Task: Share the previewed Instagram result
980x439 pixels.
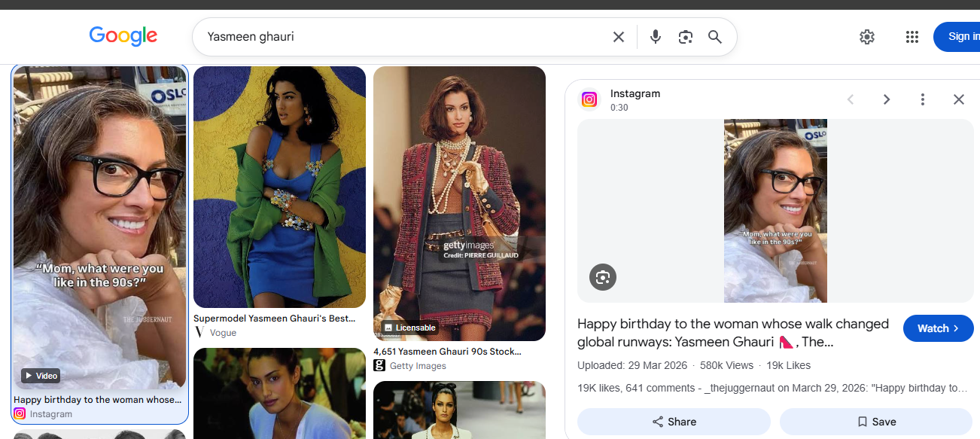Action: [674, 422]
